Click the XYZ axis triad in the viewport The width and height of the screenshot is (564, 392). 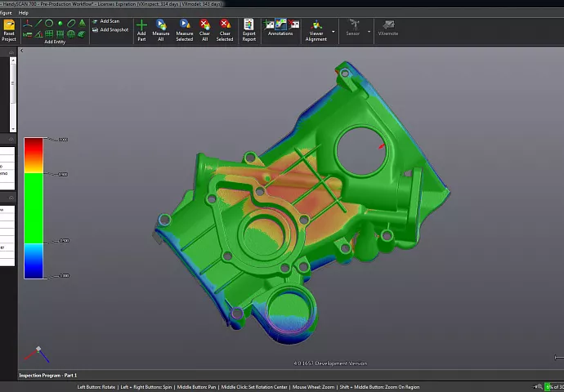click(36, 353)
